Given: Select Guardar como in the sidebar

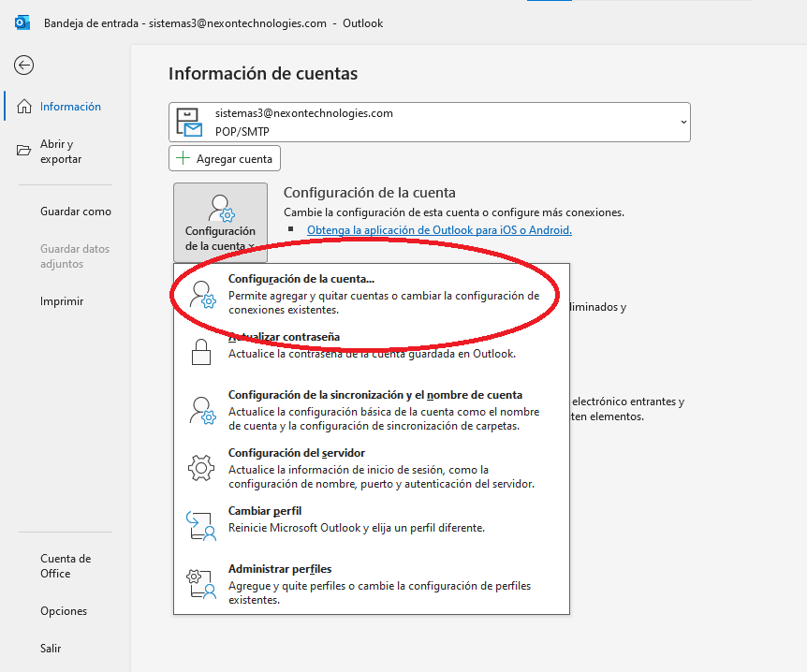Looking at the screenshot, I should (x=65, y=212).
